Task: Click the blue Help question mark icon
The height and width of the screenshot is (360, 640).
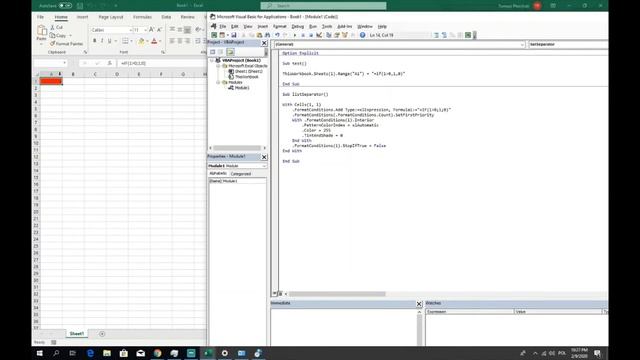Action: (x=362, y=35)
